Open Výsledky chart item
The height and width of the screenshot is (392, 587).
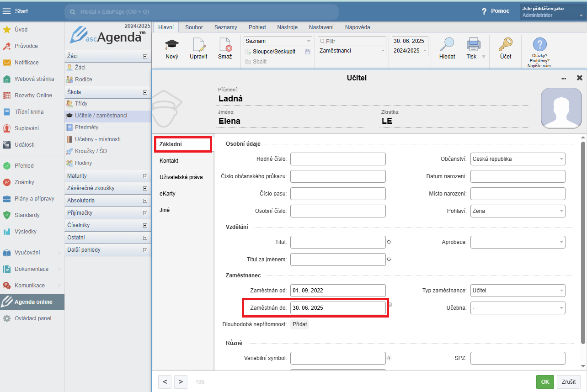click(x=32, y=232)
